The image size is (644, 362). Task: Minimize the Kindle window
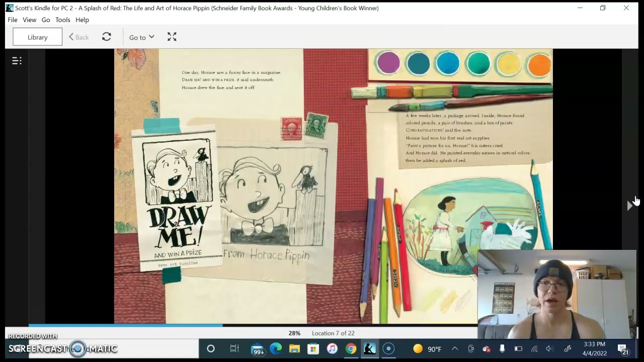[x=580, y=8]
